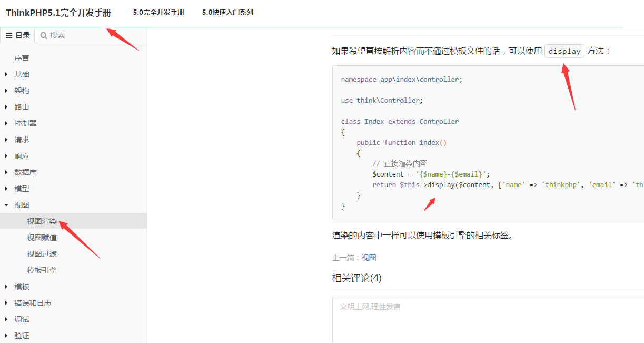This screenshot has height=343, width=644.
Task: Open the 目录 tab
Action: [x=17, y=35]
